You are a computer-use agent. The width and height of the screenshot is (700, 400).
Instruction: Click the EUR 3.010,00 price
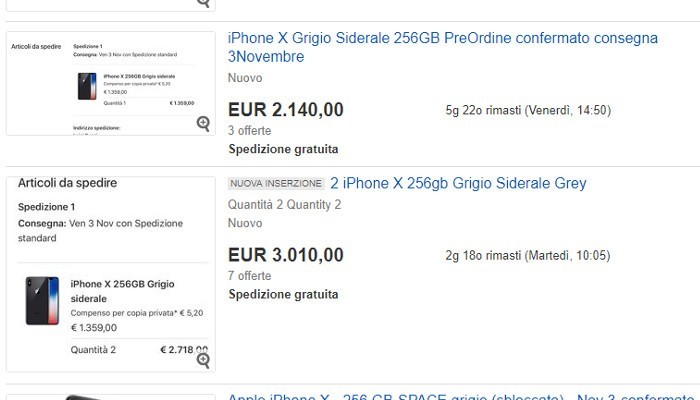tap(286, 255)
